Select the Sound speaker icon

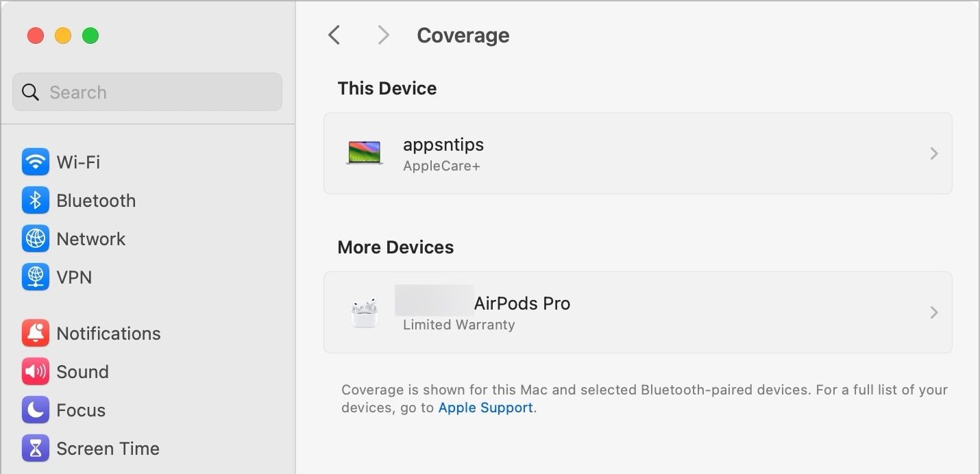point(35,371)
